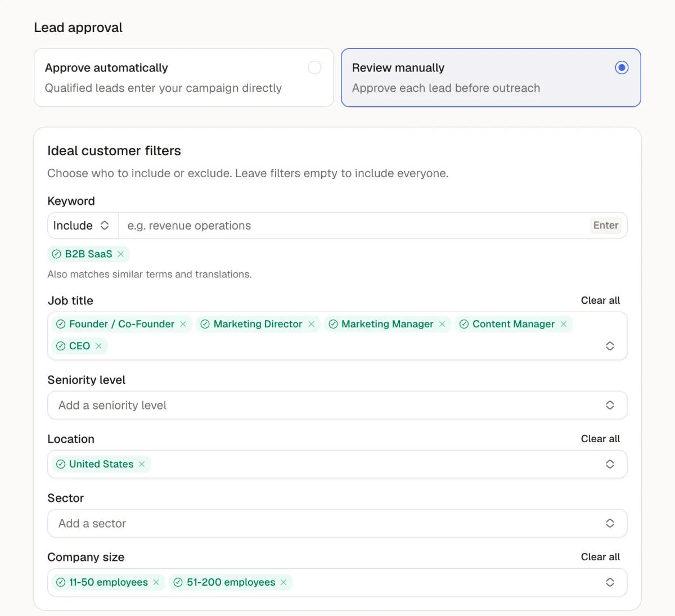Click Add a seniority level field

(x=337, y=405)
